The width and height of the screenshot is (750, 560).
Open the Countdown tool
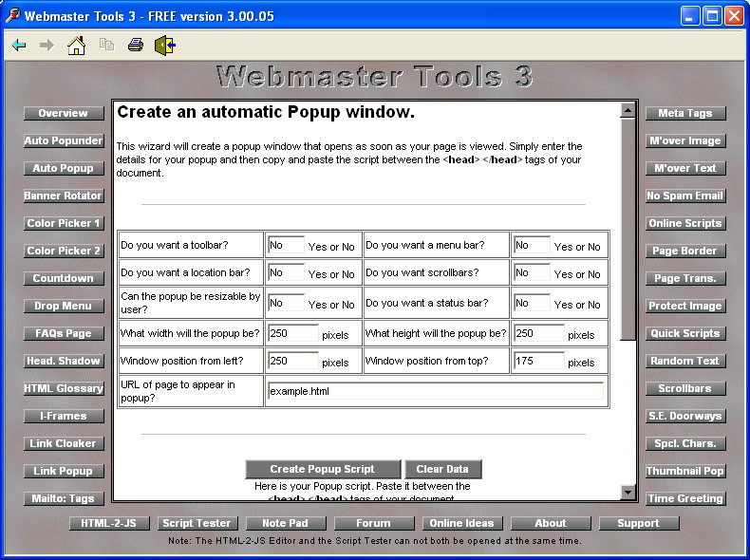coord(64,278)
